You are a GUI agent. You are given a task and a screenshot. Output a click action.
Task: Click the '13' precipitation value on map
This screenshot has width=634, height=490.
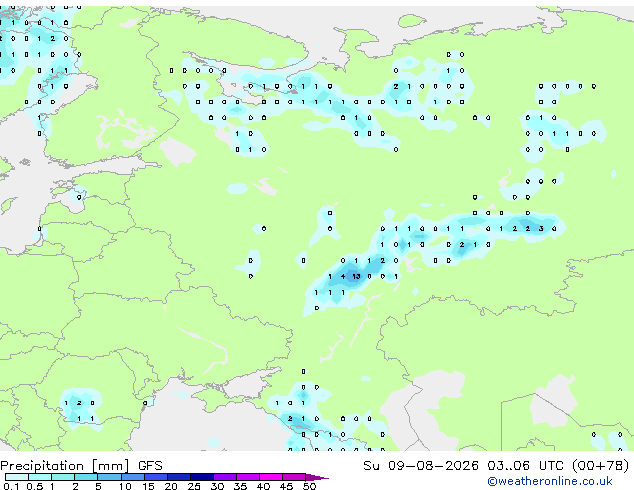(356, 277)
